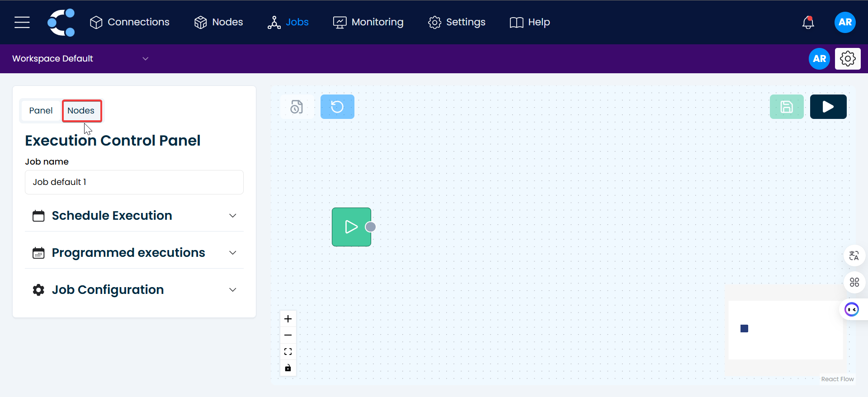Screen dimensions: 868x397
Task: Click the notification bell icon
Action: (808, 22)
